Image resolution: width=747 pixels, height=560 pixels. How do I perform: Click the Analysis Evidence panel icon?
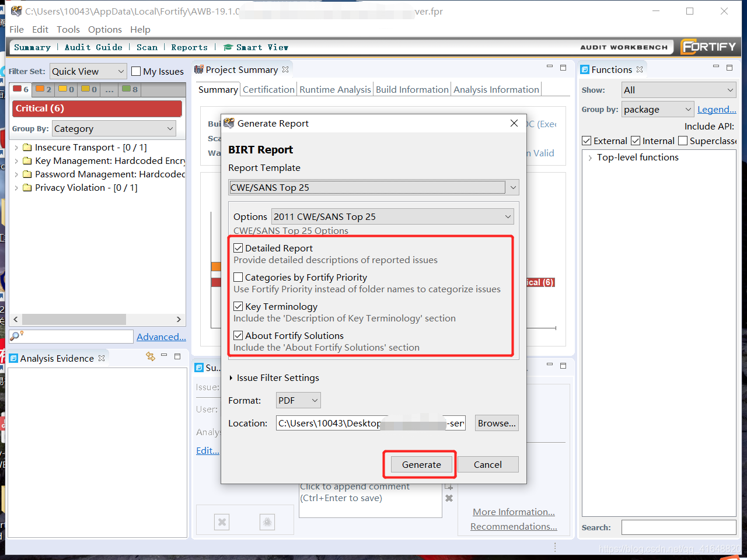(x=14, y=358)
